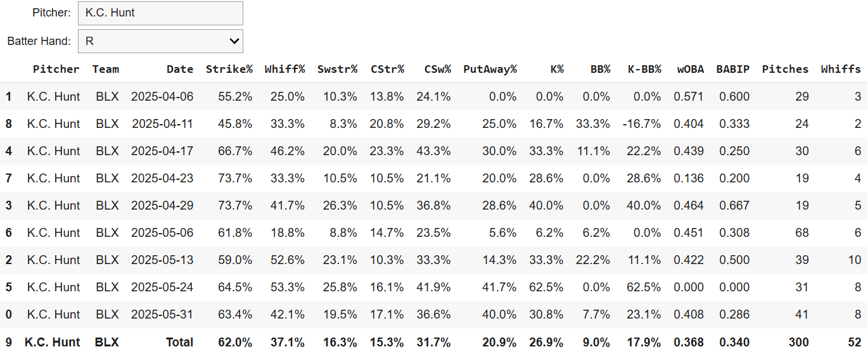Click the Whiff% column header
The width and height of the screenshot is (868, 354).
[284, 69]
